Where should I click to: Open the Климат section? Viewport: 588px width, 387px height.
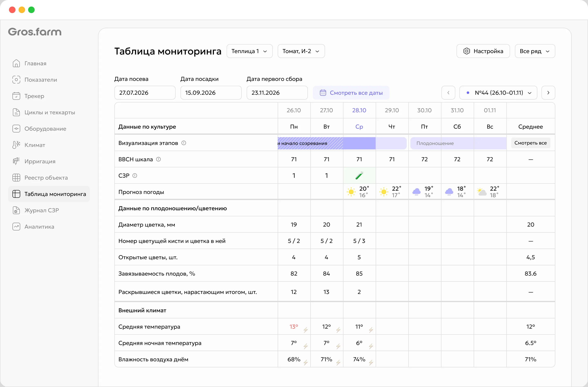point(49,145)
